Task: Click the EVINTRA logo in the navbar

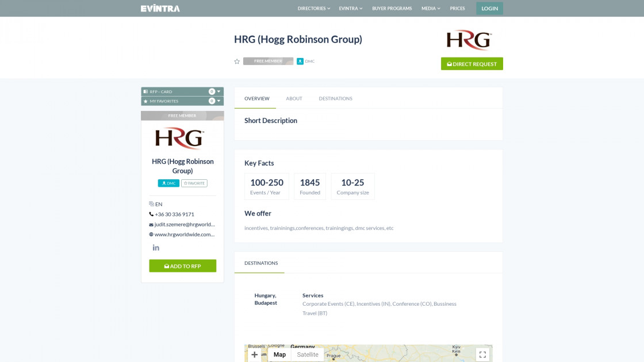Action: click(160, 8)
